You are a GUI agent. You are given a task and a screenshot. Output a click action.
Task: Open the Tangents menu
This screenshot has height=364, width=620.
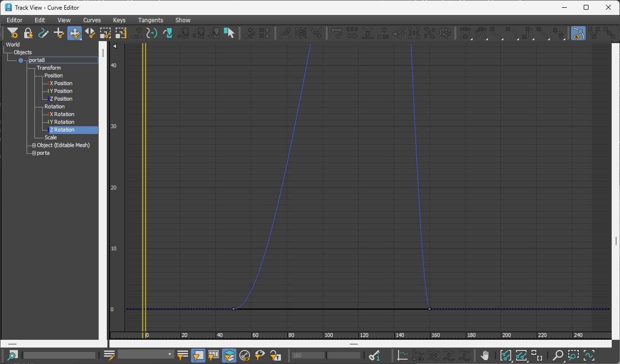pos(150,20)
